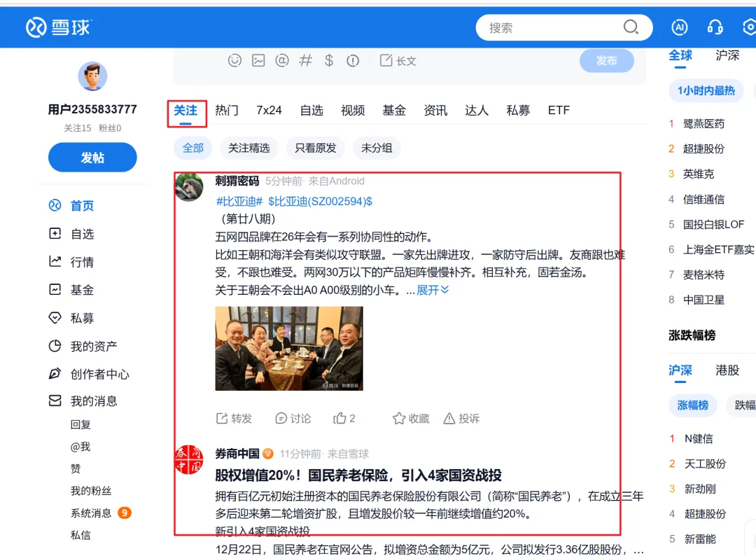Insert a stock with $ icon
Viewport: 756px width, 556px height.
pos(329,60)
